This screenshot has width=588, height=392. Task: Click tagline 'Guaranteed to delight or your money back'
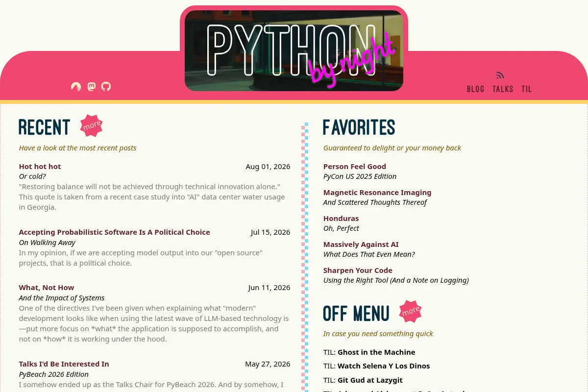[392, 148]
